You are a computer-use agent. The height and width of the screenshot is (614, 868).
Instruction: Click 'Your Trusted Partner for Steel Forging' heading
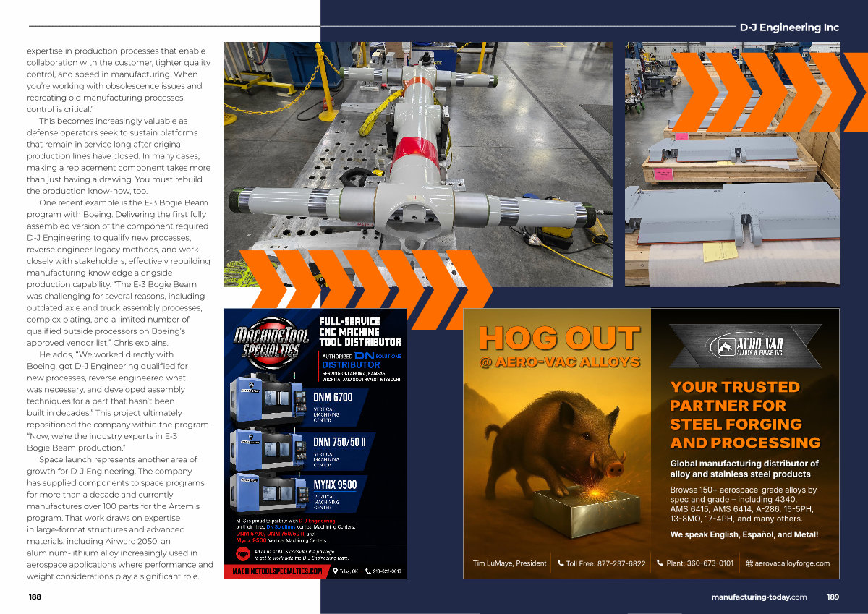point(745,414)
